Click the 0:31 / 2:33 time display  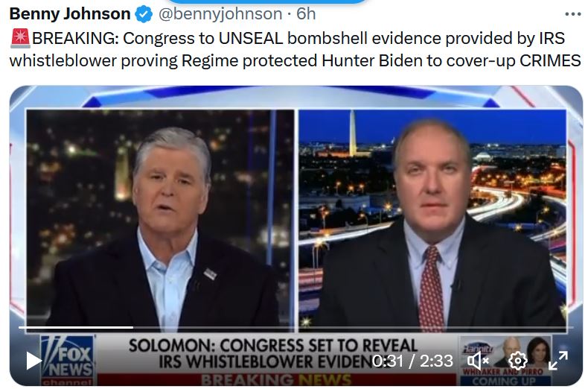tap(412, 361)
